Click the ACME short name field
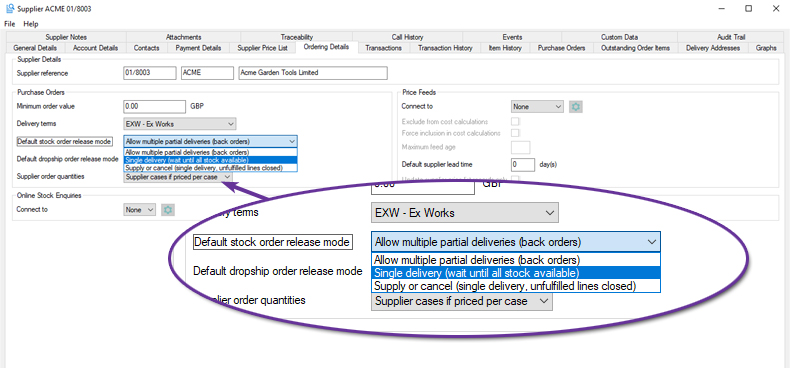 (207, 73)
